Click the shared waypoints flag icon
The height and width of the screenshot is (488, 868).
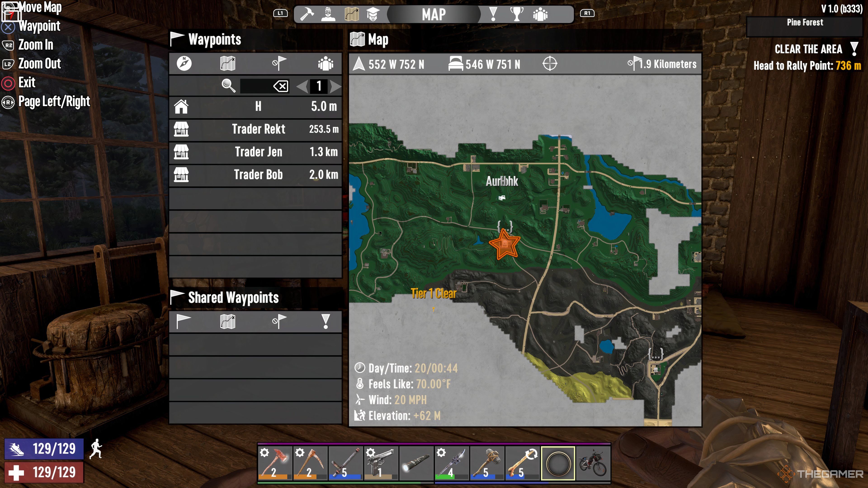point(183,321)
